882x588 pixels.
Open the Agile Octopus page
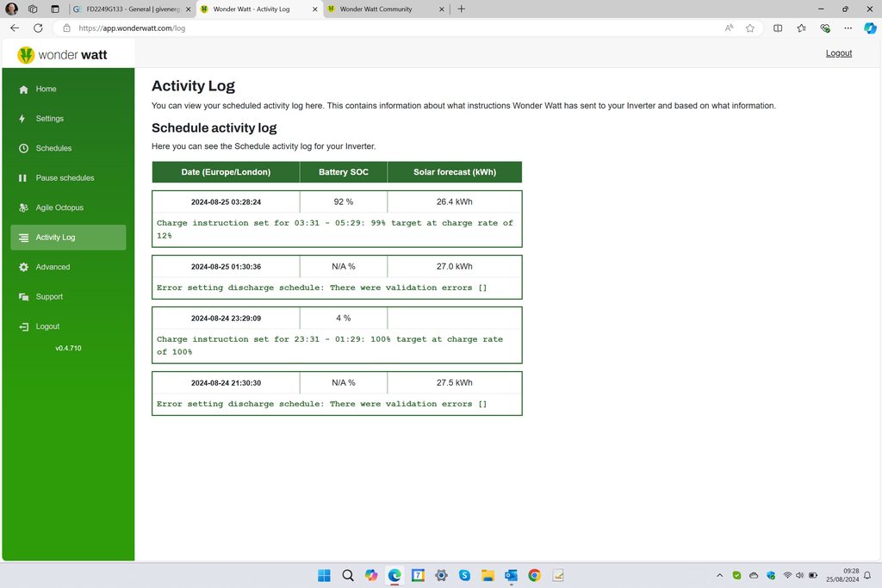(x=59, y=207)
